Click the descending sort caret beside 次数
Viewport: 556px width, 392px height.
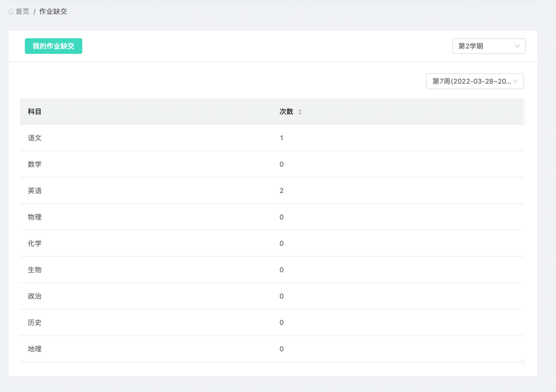click(x=300, y=114)
